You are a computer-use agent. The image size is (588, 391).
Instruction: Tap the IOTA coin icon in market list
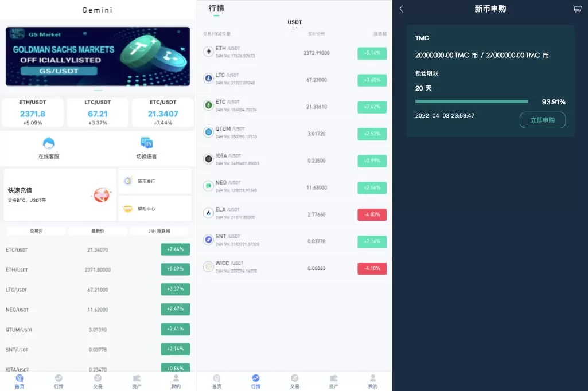208,159
